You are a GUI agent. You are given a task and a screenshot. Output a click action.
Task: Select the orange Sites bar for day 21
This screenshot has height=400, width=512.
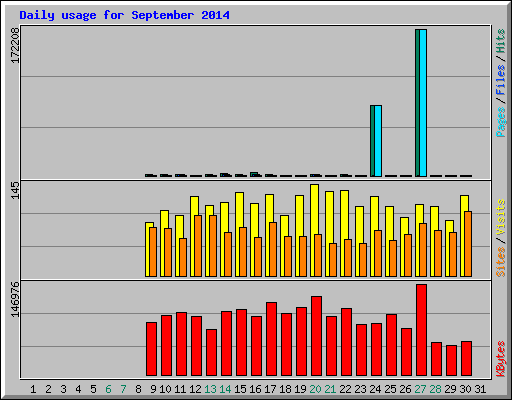(333, 260)
